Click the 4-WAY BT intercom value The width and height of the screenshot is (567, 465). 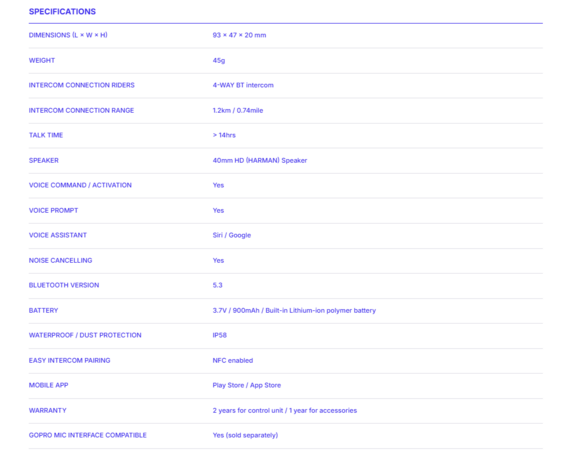point(243,85)
